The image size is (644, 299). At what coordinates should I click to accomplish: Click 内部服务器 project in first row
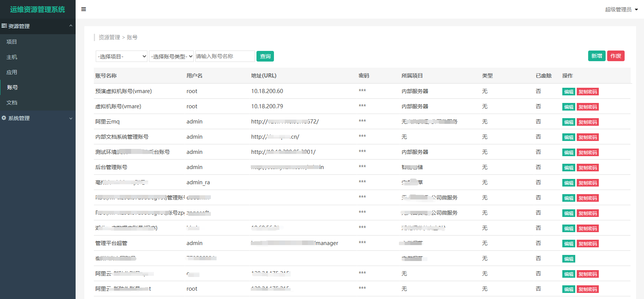click(415, 91)
